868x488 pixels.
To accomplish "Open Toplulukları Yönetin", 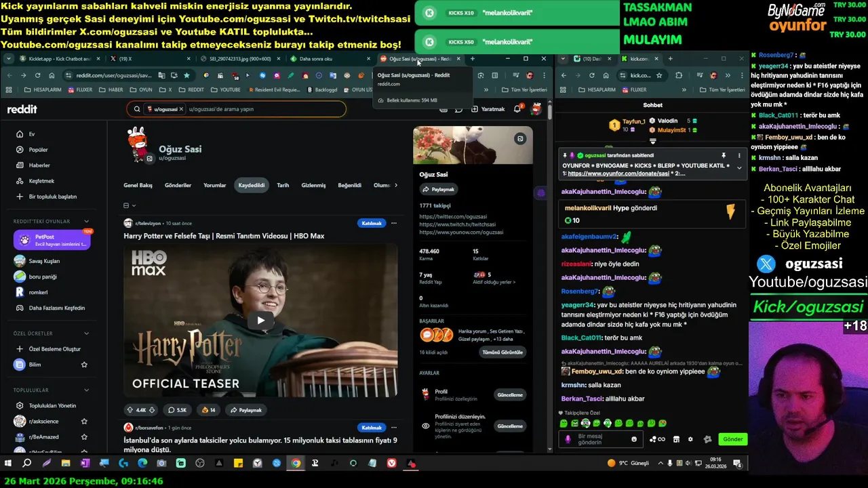I will click(54, 405).
